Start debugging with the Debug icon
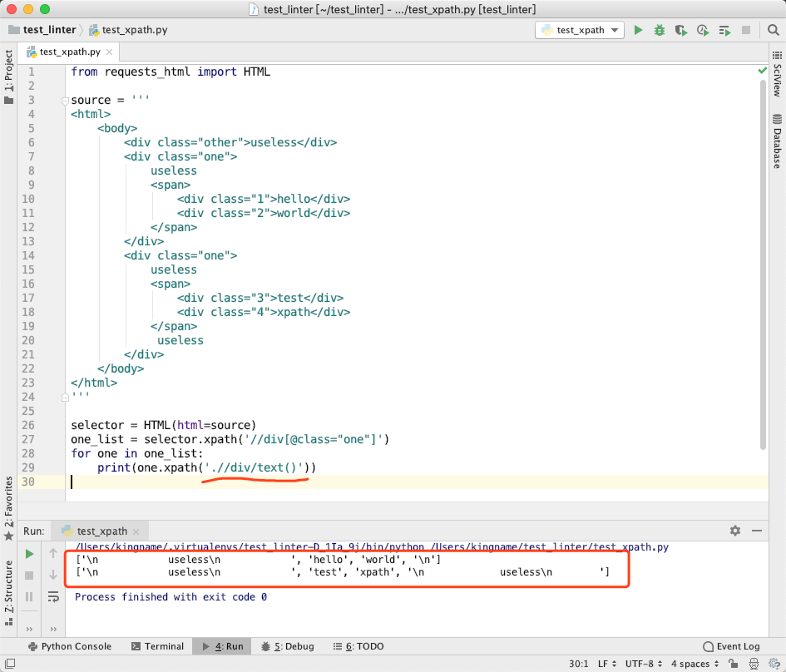 tap(660, 29)
